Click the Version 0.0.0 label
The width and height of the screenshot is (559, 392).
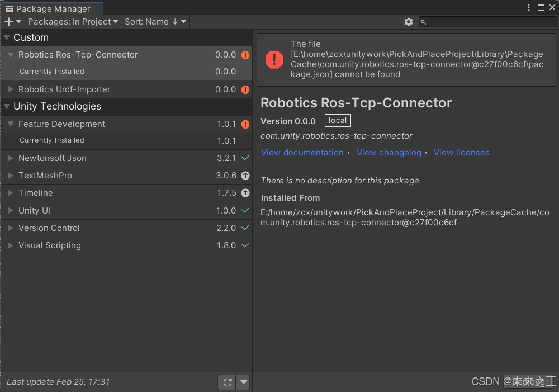pos(288,121)
